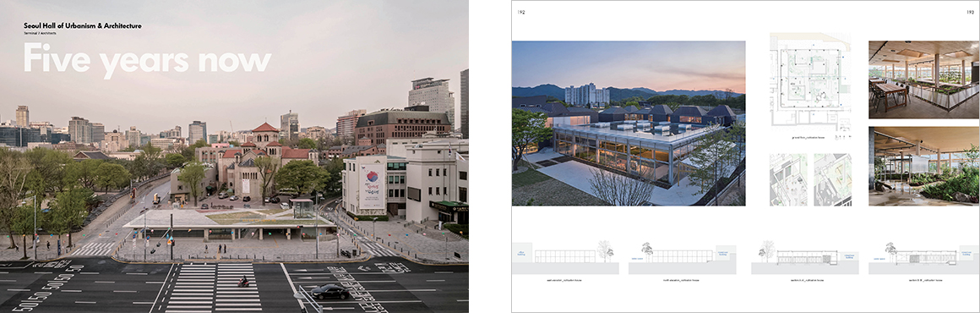980x313 pixels.
Task: Click page number 192 at top left of right page
Action: click(x=521, y=11)
